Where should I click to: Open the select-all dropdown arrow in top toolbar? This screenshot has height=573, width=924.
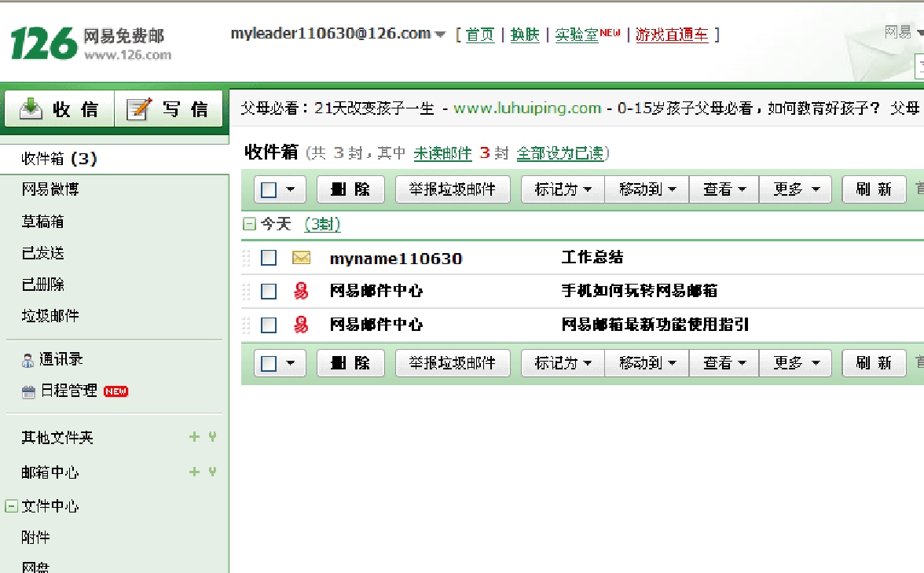click(291, 190)
